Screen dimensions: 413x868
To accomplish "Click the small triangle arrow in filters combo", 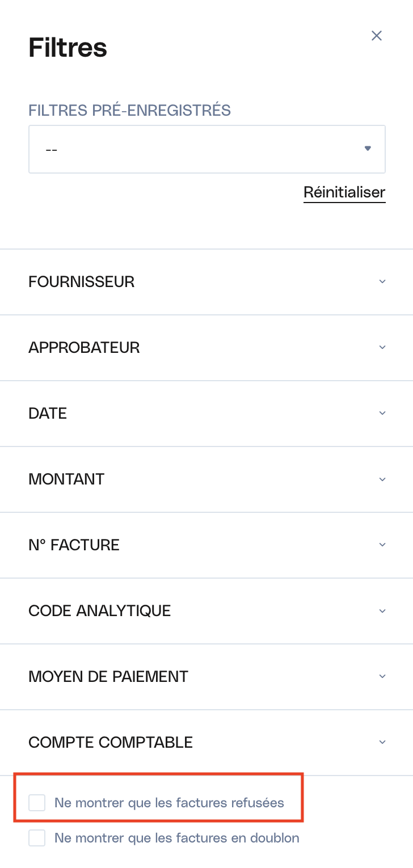I will (x=368, y=149).
